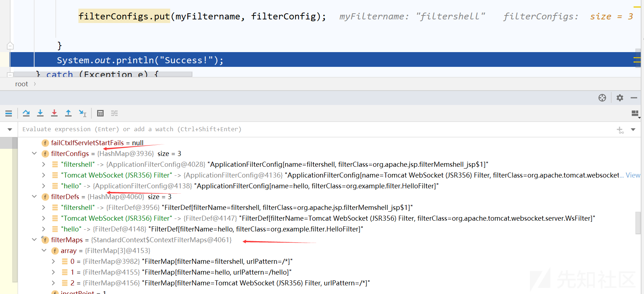Click the Step Out icon

click(x=68, y=114)
